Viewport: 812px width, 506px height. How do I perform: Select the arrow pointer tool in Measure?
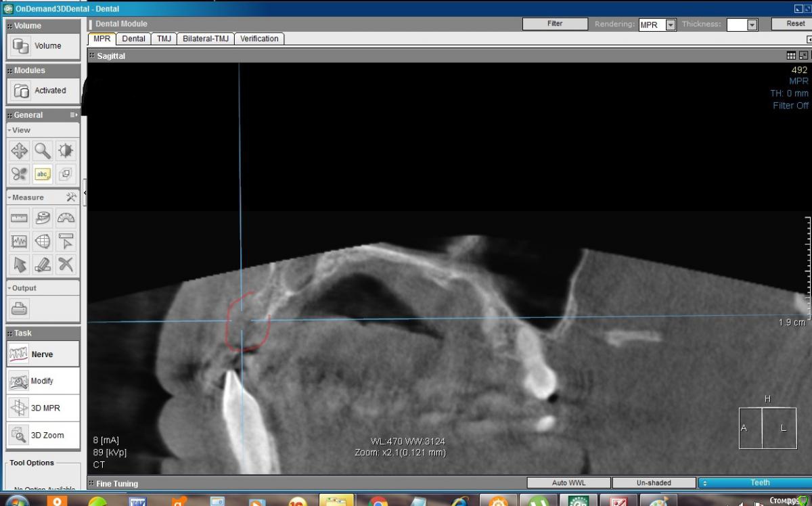[20, 264]
